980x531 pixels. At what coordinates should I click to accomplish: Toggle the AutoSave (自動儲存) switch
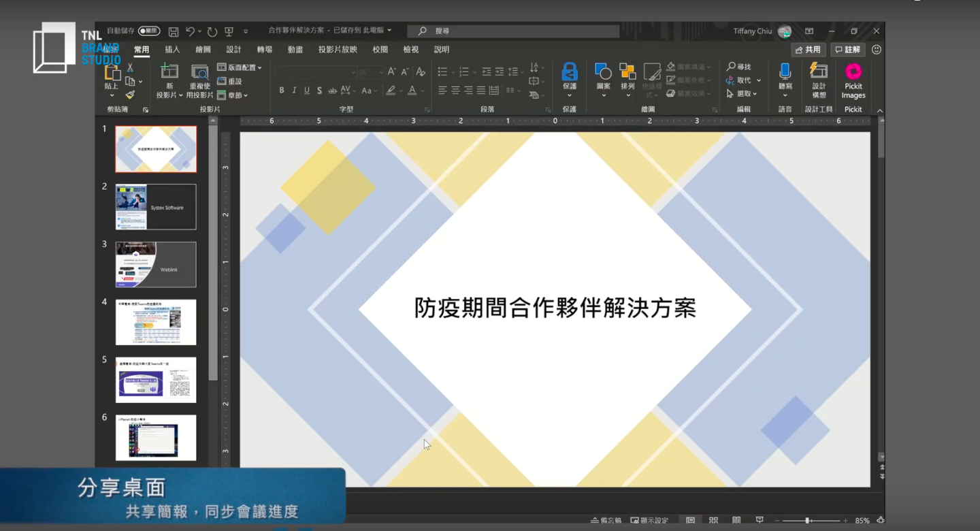[149, 31]
